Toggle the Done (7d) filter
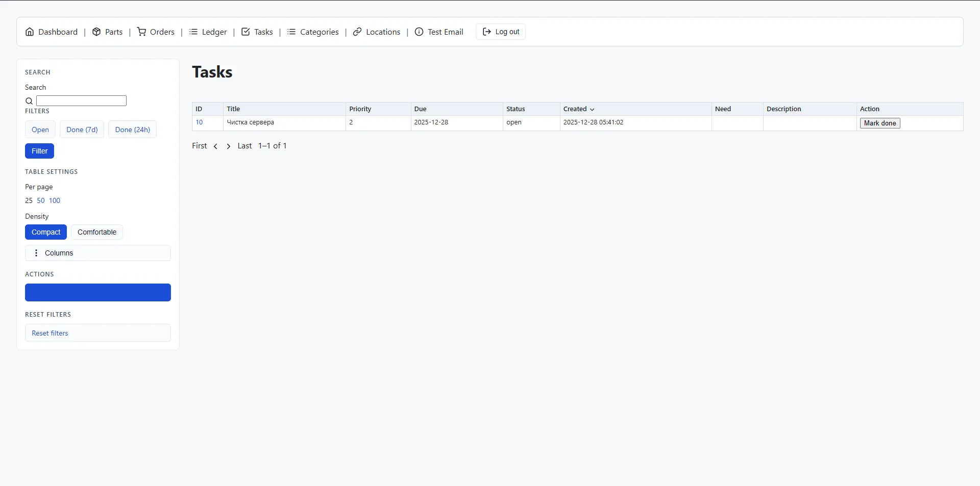 tap(82, 130)
